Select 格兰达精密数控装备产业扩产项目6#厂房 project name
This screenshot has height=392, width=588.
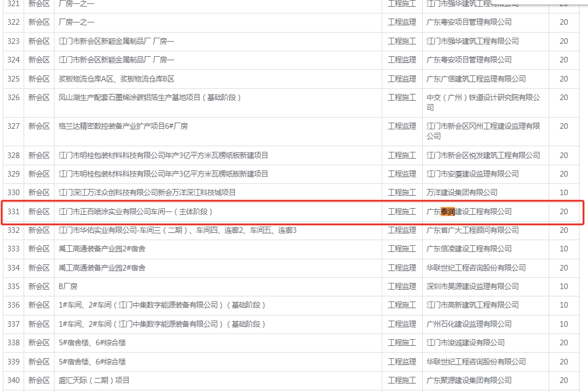(x=123, y=126)
